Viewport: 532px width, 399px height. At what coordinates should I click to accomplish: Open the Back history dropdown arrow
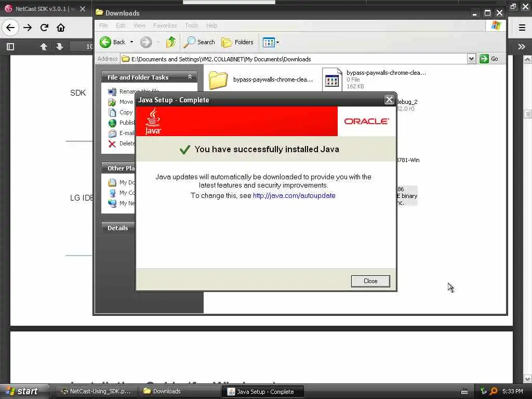pyautogui.click(x=131, y=42)
